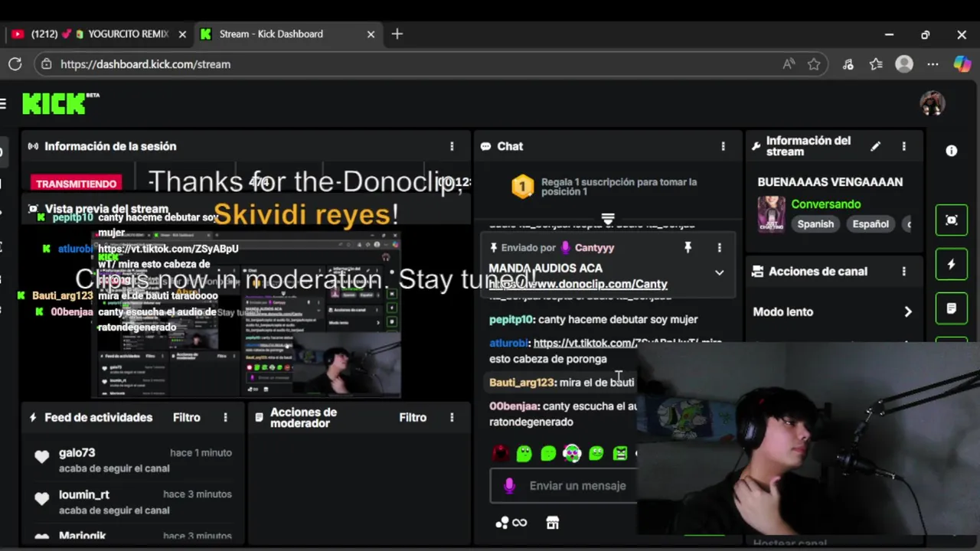
Task: Open the hamburger sidebar menu
Action: [x=3, y=103]
